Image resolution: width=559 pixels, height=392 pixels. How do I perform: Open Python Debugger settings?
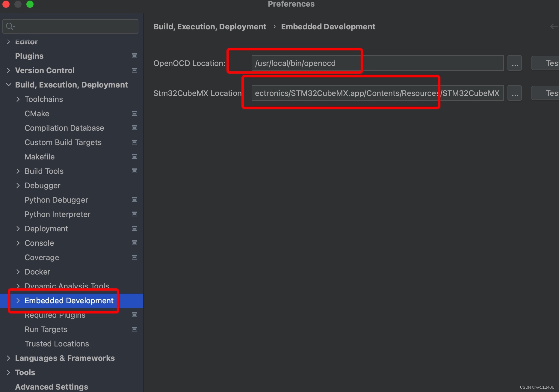[56, 200]
